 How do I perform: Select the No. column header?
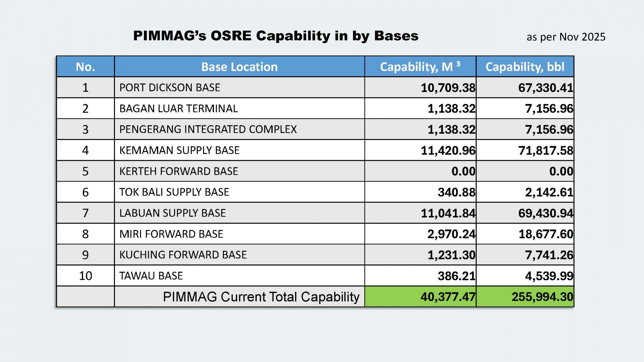point(85,67)
